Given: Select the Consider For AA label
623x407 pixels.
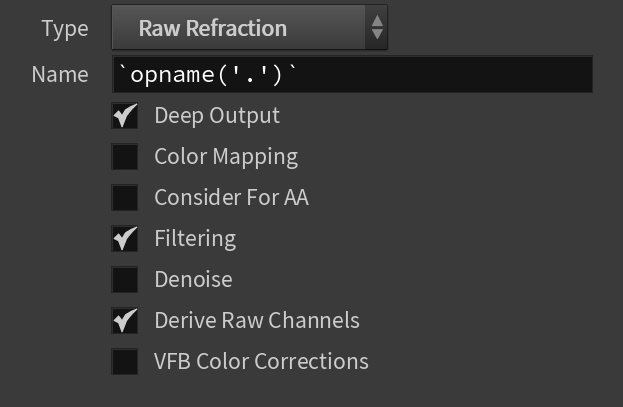Looking at the screenshot, I should pyautogui.click(x=231, y=198).
